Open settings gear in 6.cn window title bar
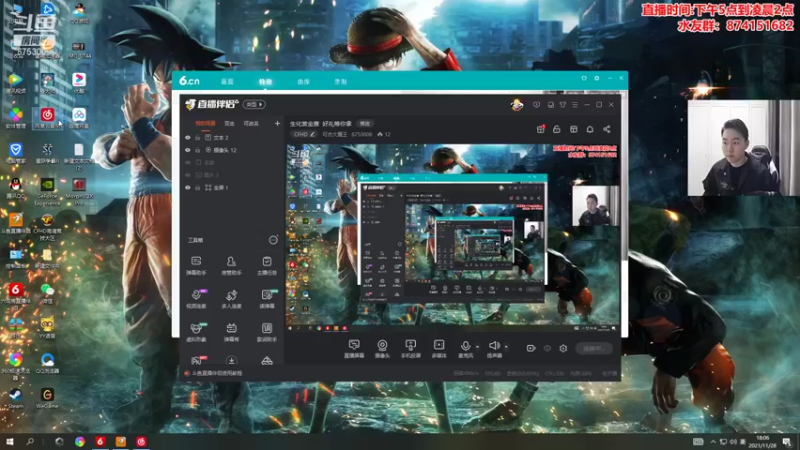The height and width of the screenshot is (450, 800). [596, 79]
